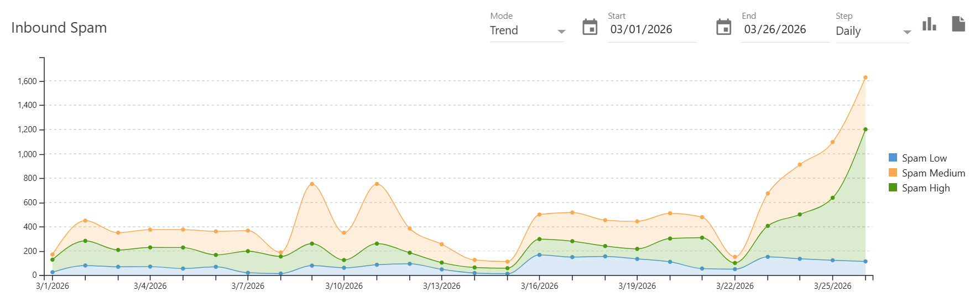Open the End date calendar picker icon

tap(723, 27)
